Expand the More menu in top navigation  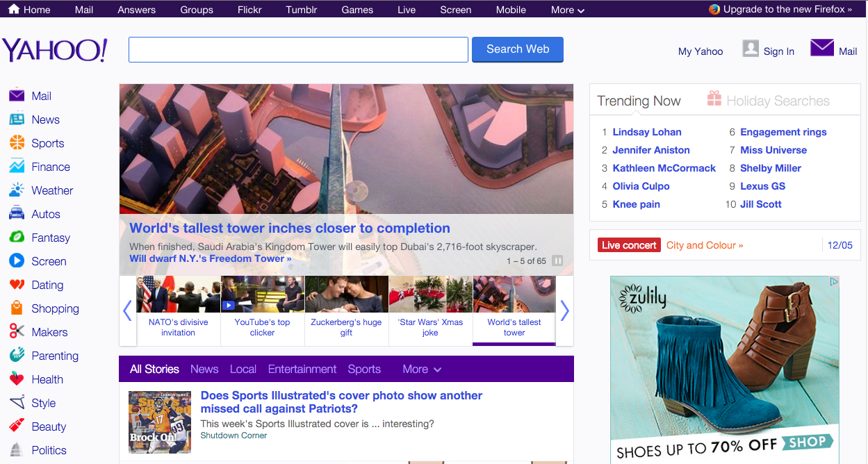pyautogui.click(x=567, y=10)
